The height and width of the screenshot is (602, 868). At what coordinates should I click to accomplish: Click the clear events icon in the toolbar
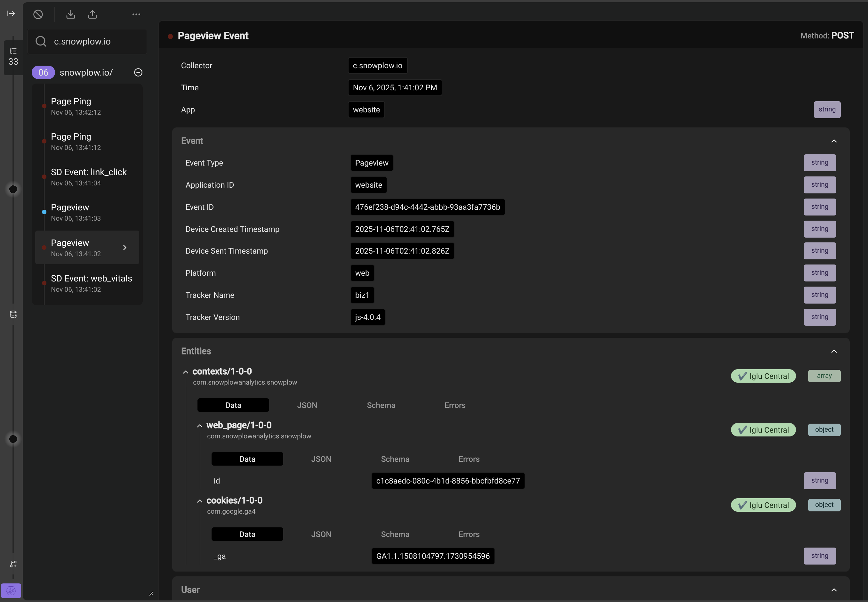(x=38, y=14)
